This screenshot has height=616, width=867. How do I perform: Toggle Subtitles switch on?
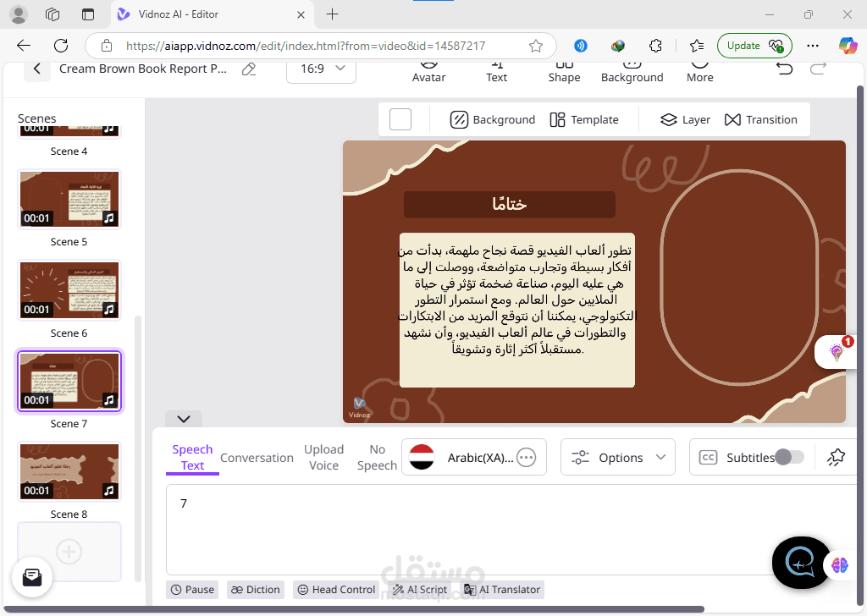[x=790, y=457]
